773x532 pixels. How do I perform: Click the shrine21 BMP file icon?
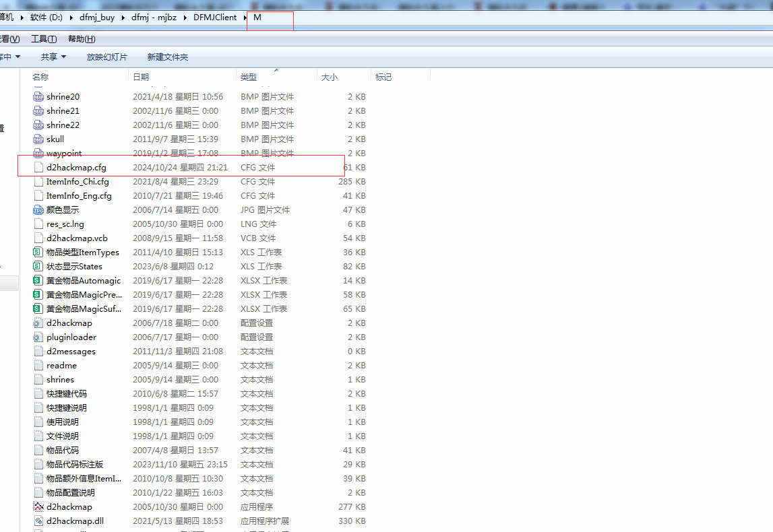38,111
